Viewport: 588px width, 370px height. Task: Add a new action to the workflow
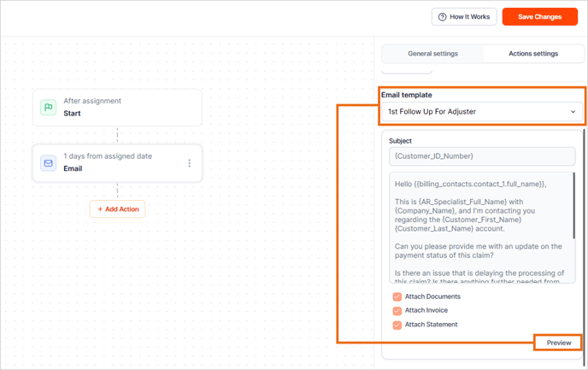pyautogui.click(x=118, y=209)
